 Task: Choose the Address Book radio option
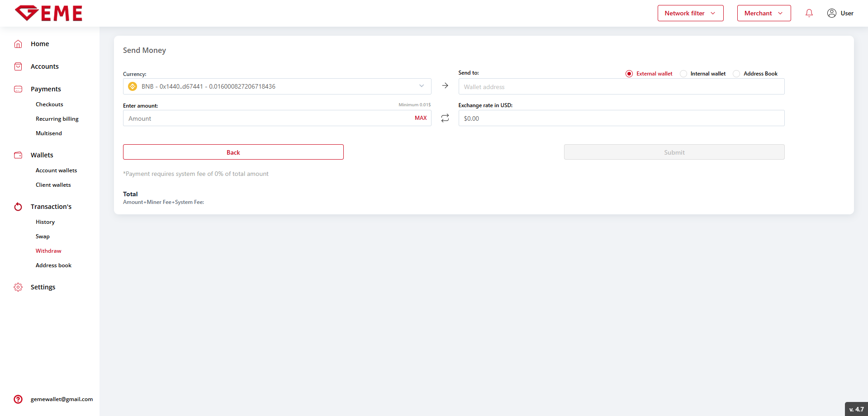point(736,74)
